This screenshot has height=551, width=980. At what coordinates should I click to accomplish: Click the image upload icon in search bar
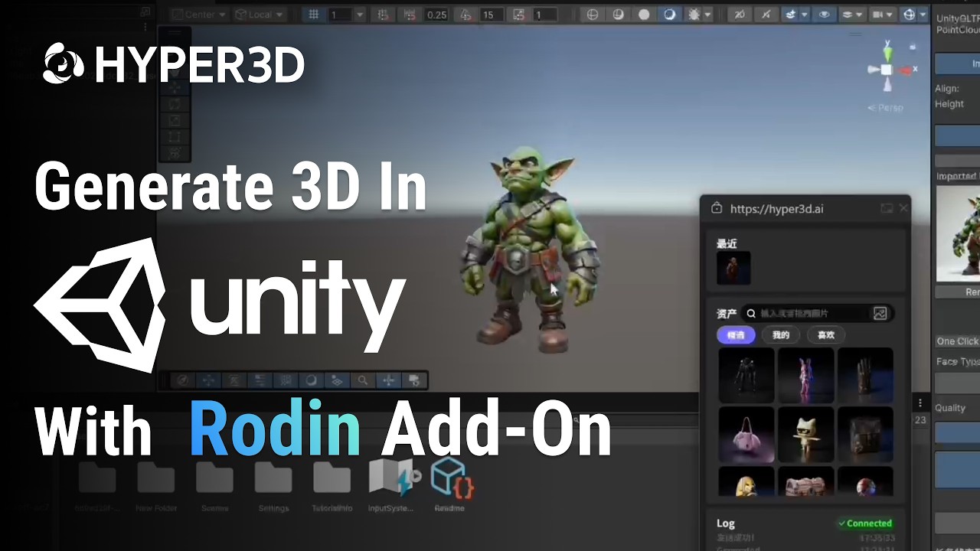pyautogui.click(x=880, y=313)
